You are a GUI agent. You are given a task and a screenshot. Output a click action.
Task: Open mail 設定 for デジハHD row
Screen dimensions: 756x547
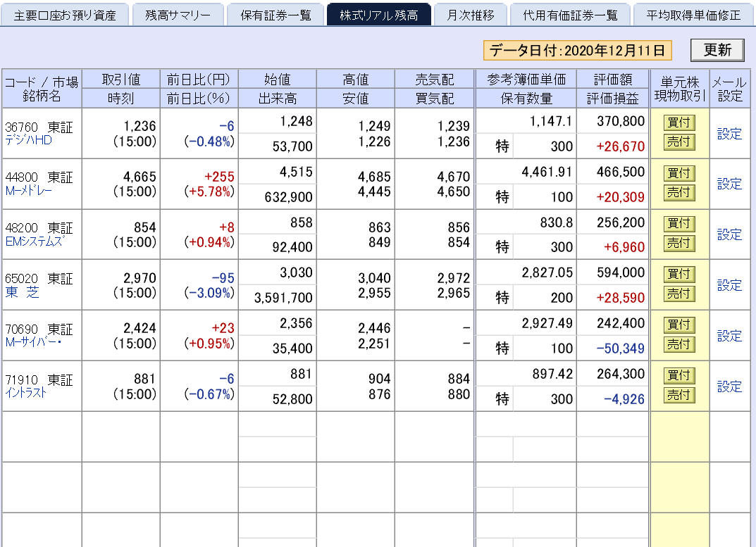click(729, 134)
